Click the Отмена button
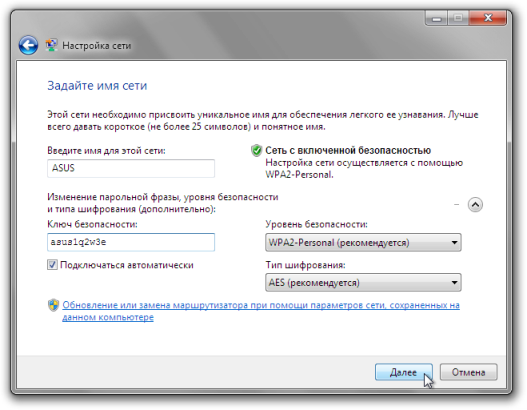The image size is (527, 410). pos(469,372)
